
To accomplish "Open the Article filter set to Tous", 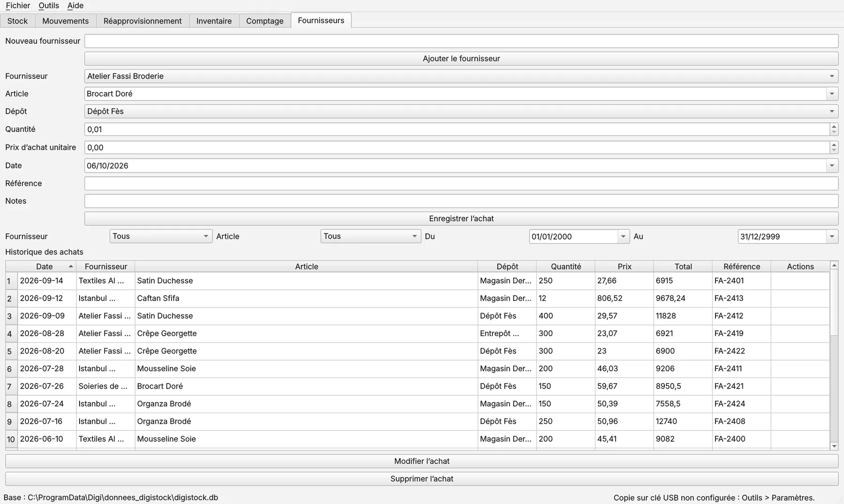I will click(370, 236).
